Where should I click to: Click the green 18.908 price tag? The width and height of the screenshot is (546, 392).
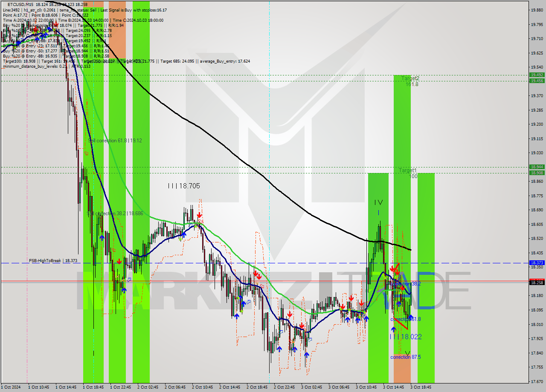(x=537, y=173)
